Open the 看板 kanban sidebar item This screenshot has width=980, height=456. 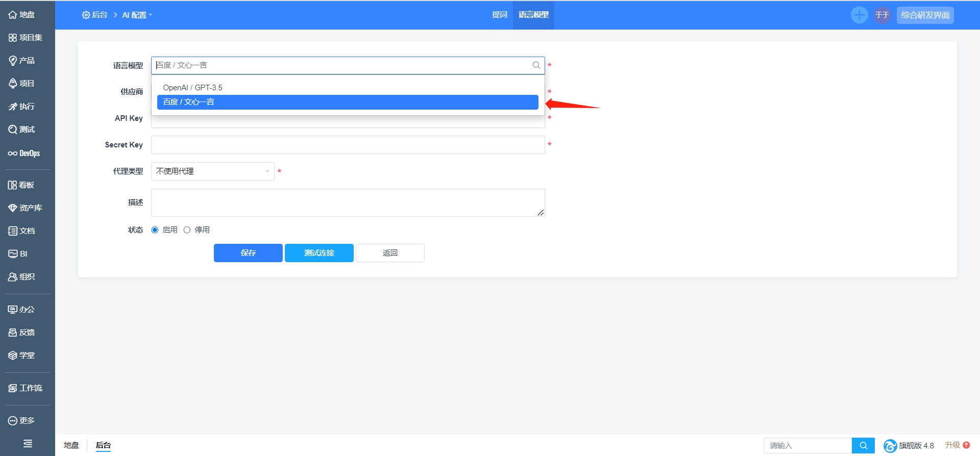(x=21, y=185)
